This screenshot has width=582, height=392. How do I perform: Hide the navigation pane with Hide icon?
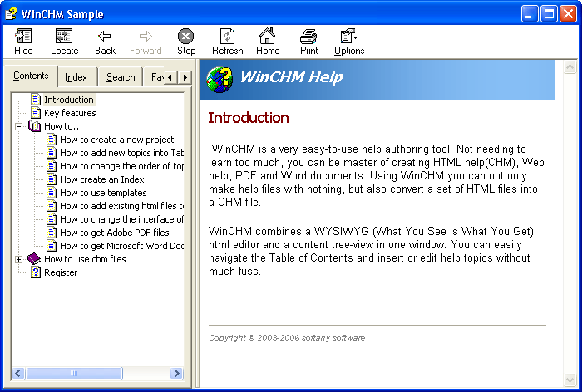click(23, 37)
